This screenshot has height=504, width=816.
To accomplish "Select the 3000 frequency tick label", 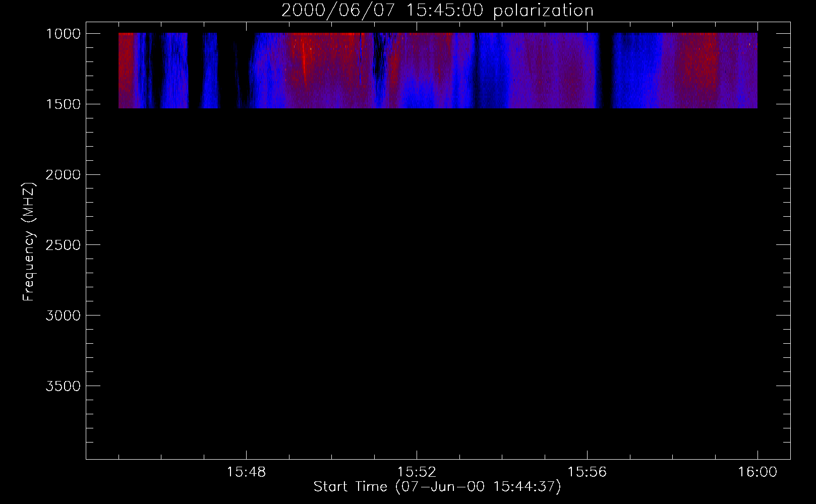I will 63,316.
